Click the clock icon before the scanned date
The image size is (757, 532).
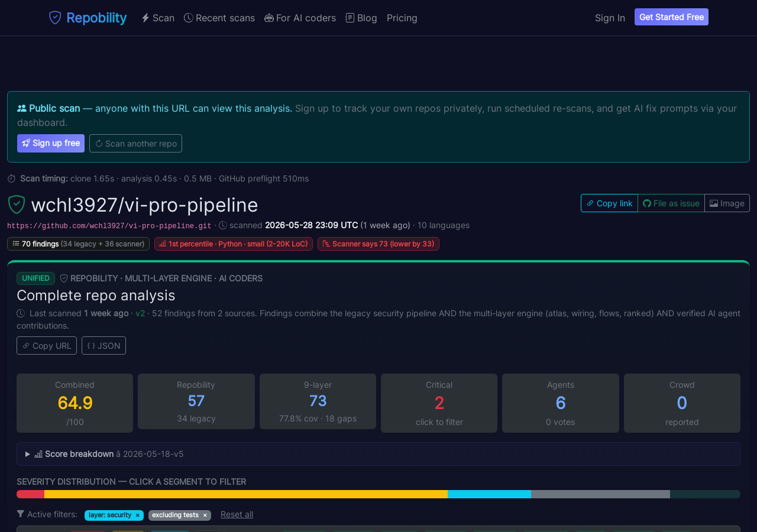click(x=223, y=225)
